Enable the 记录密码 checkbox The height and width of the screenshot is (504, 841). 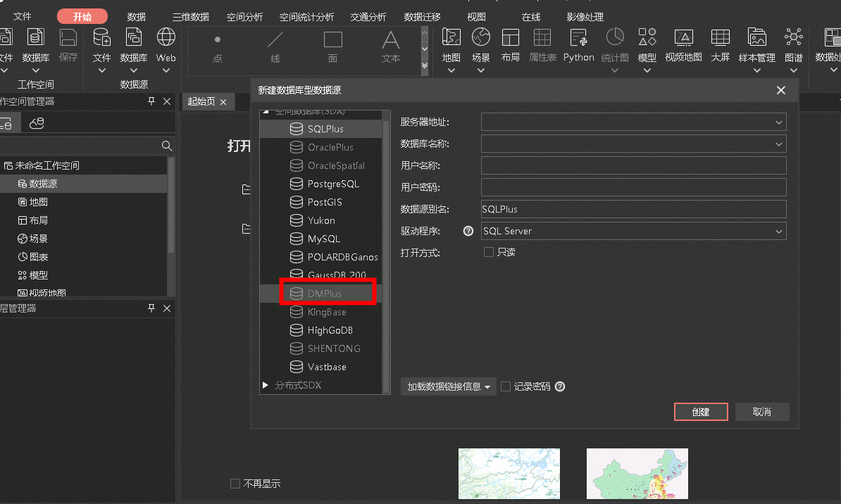point(505,386)
